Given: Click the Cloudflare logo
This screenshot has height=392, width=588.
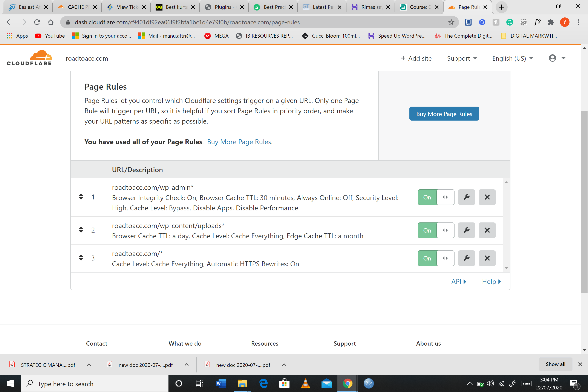Looking at the screenshot, I should [29, 58].
